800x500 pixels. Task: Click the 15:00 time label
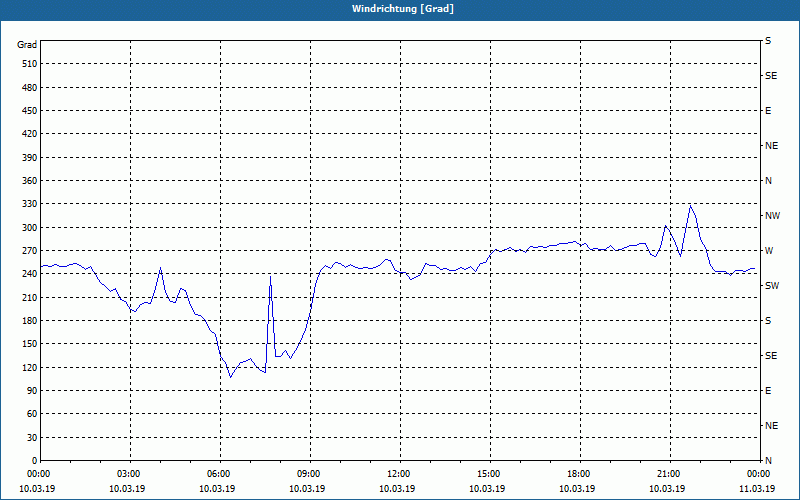pyautogui.click(x=489, y=474)
